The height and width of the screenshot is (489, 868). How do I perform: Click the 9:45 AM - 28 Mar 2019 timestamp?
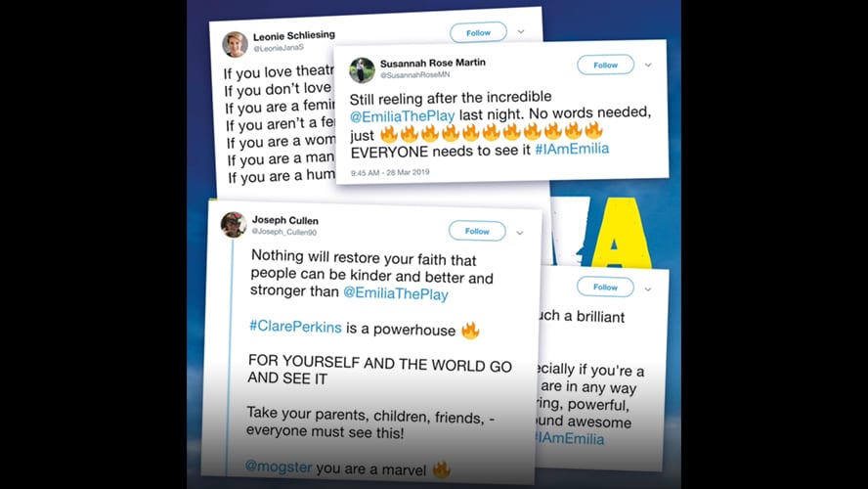pos(390,173)
